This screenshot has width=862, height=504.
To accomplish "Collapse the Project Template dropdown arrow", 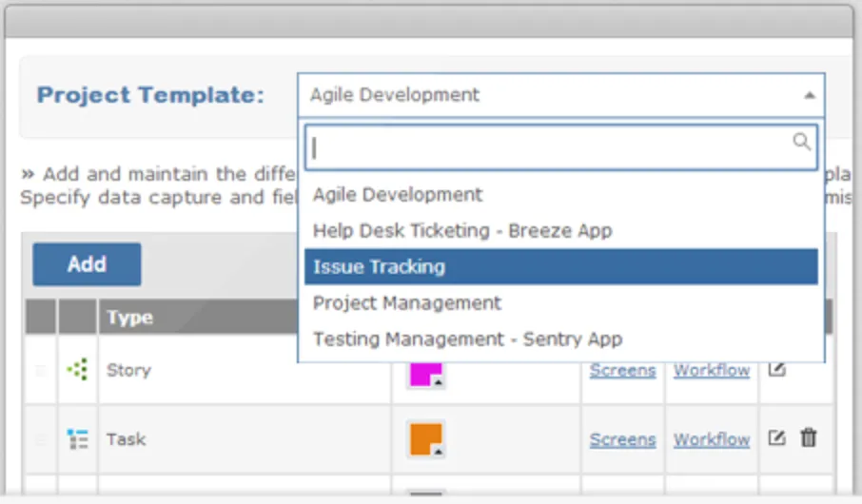I will [809, 95].
